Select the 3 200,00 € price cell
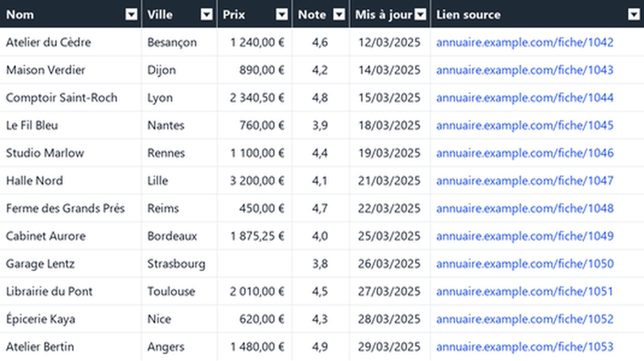The image size is (644, 361). (x=255, y=180)
